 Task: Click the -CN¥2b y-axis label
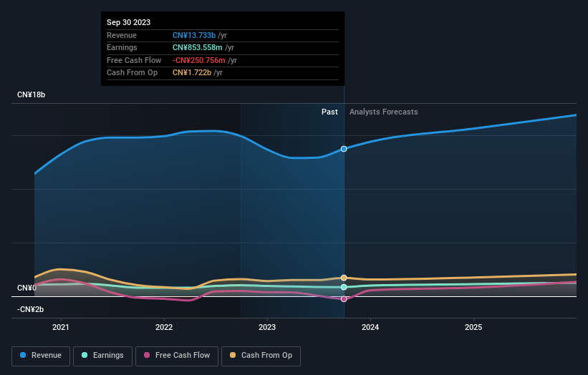(30, 309)
